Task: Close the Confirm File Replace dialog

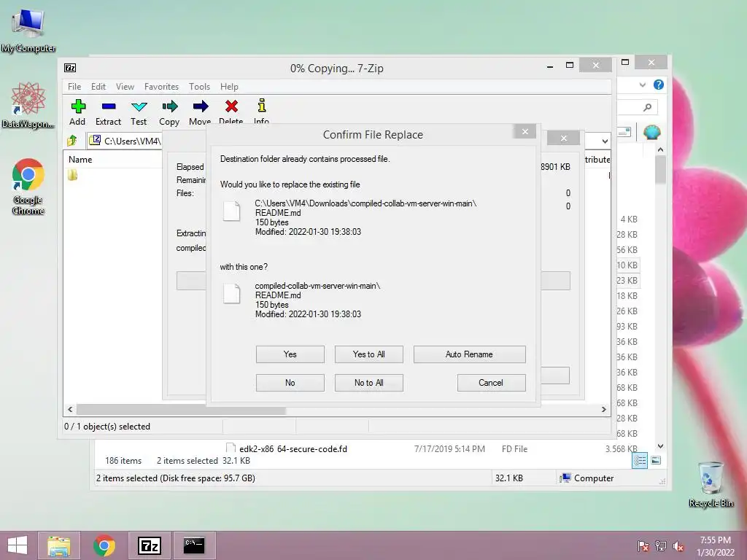Action: (525, 131)
